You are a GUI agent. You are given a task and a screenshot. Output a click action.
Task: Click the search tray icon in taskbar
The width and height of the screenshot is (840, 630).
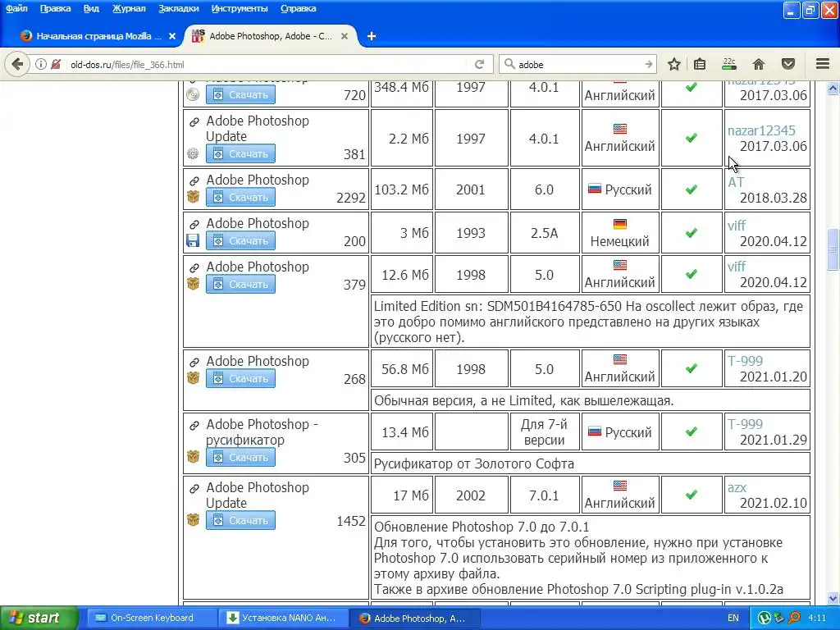click(x=794, y=618)
